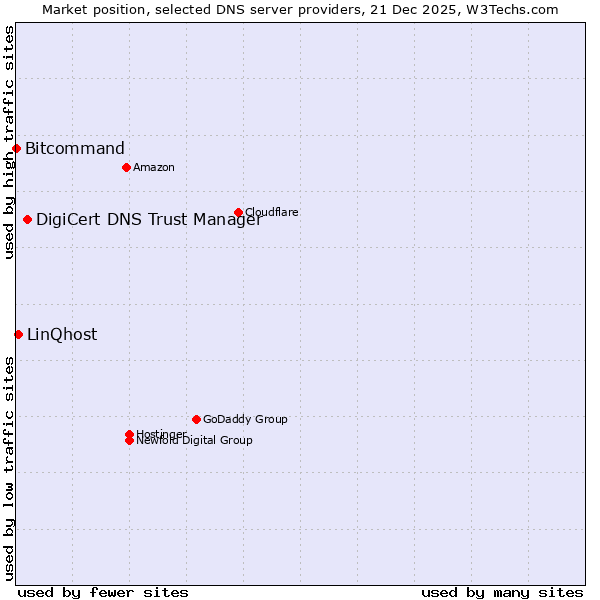600x600 pixels.
Task: Click the DigiCert DNS Trust Manager marker
Action: (28, 220)
